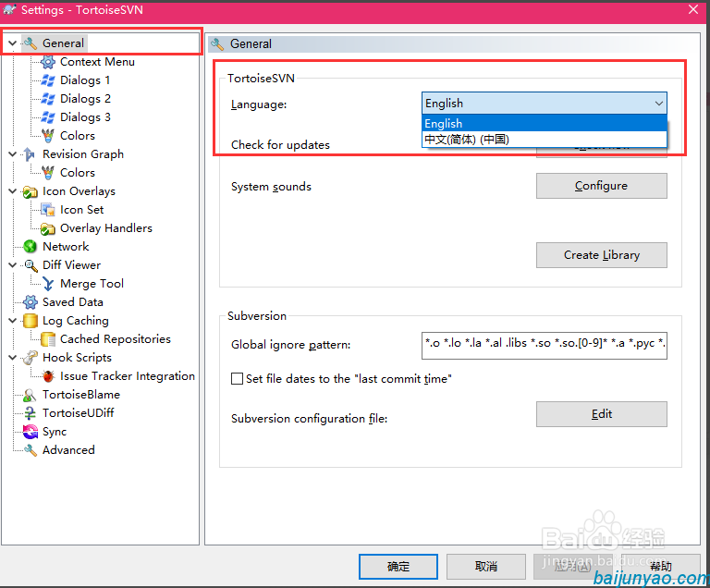Click the Hook Scripts icon
This screenshot has height=588, width=710.
(x=30, y=358)
